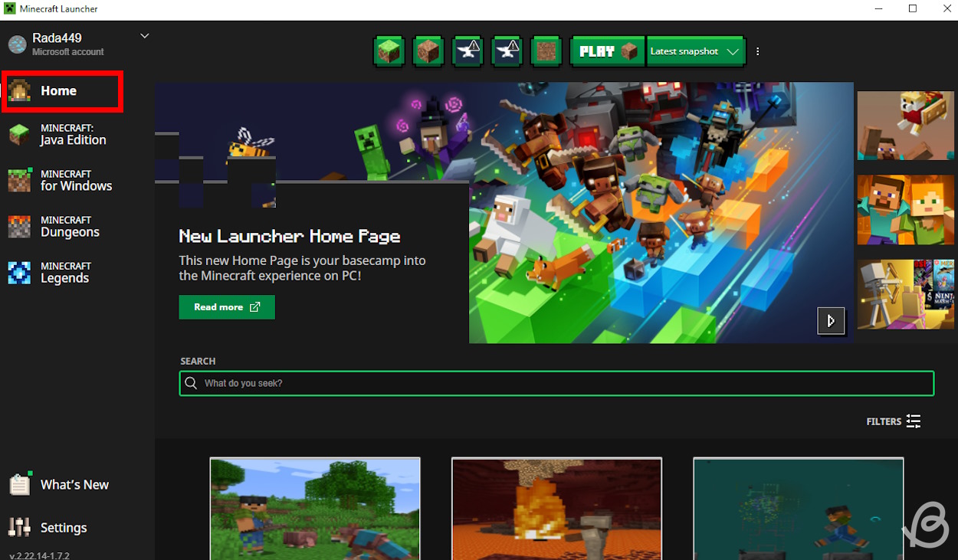Click the Rada449 account avatar
Image resolution: width=958 pixels, height=560 pixels.
[x=17, y=44]
